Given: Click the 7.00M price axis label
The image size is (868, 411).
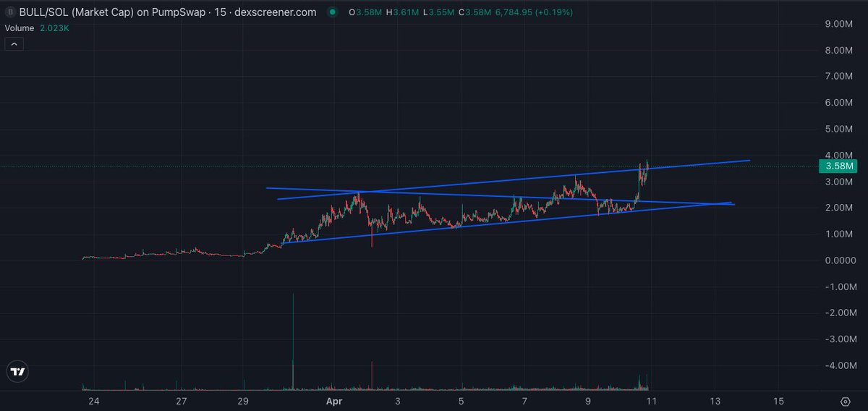Looking at the screenshot, I should [x=840, y=77].
